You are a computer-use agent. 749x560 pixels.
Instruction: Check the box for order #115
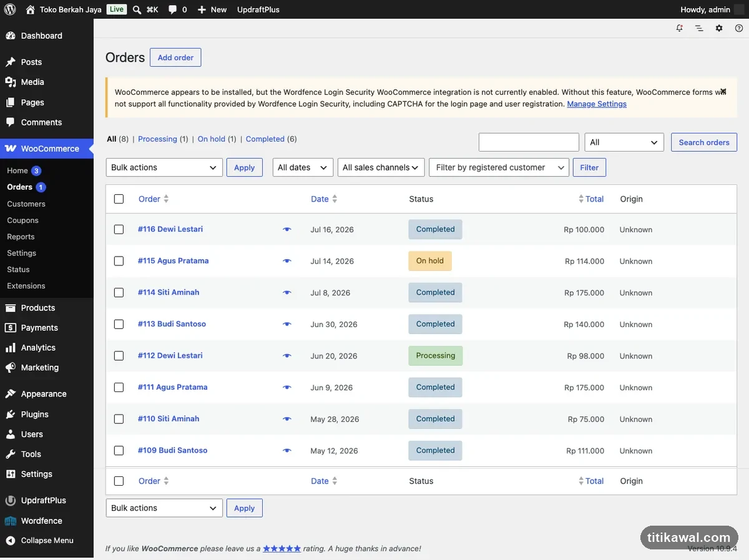pyautogui.click(x=119, y=261)
